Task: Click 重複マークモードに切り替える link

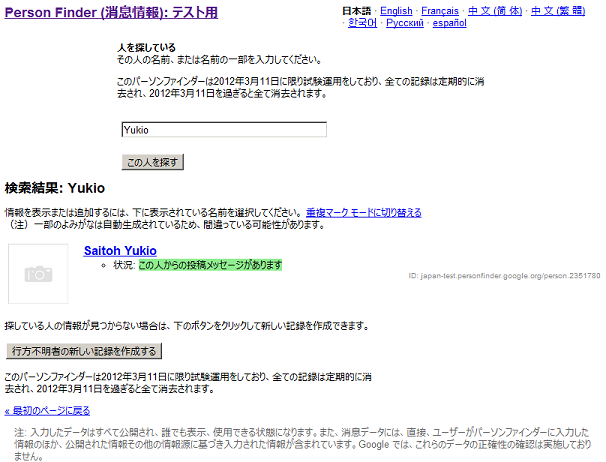Action: pyautogui.click(x=363, y=213)
